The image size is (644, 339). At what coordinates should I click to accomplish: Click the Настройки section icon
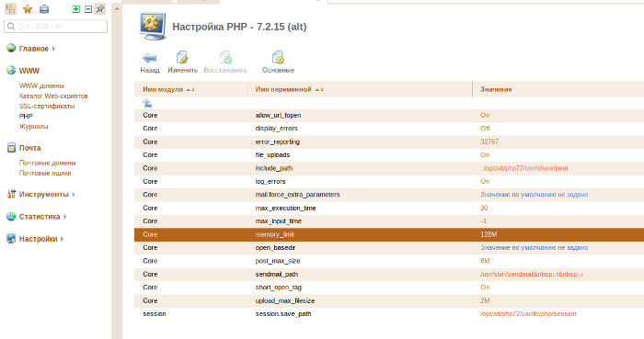coord(11,239)
